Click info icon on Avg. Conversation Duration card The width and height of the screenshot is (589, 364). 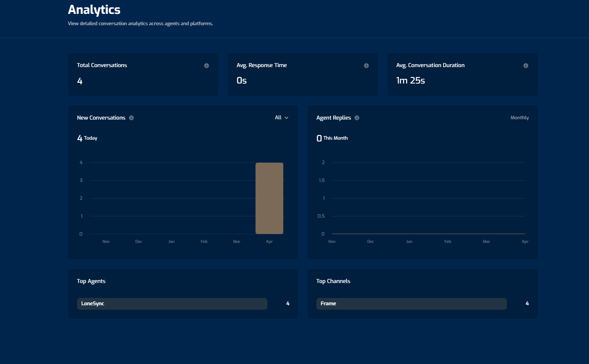[x=526, y=66]
